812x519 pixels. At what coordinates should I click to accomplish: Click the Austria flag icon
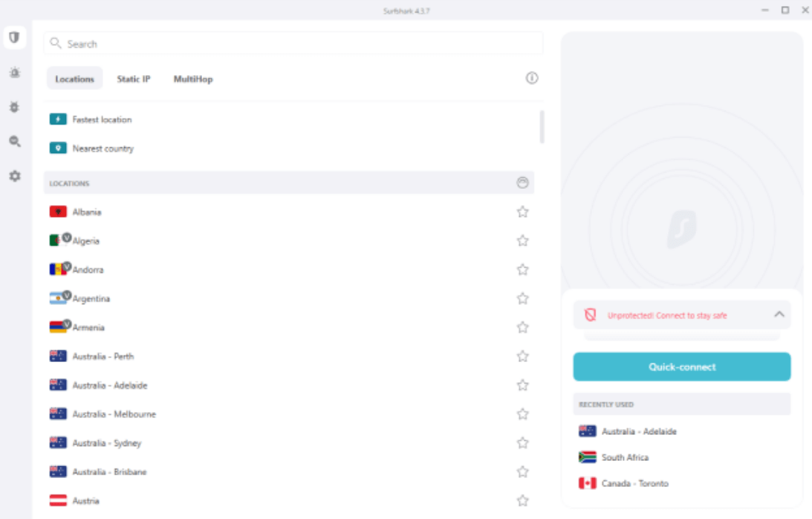pyautogui.click(x=58, y=500)
